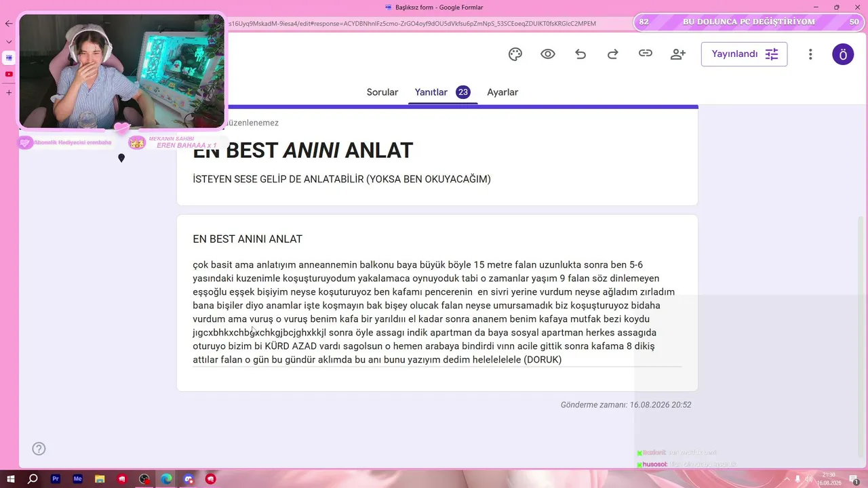Add collaborators with the person-plus icon
This screenshot has width=868, height=488.
tap(678, 54)
